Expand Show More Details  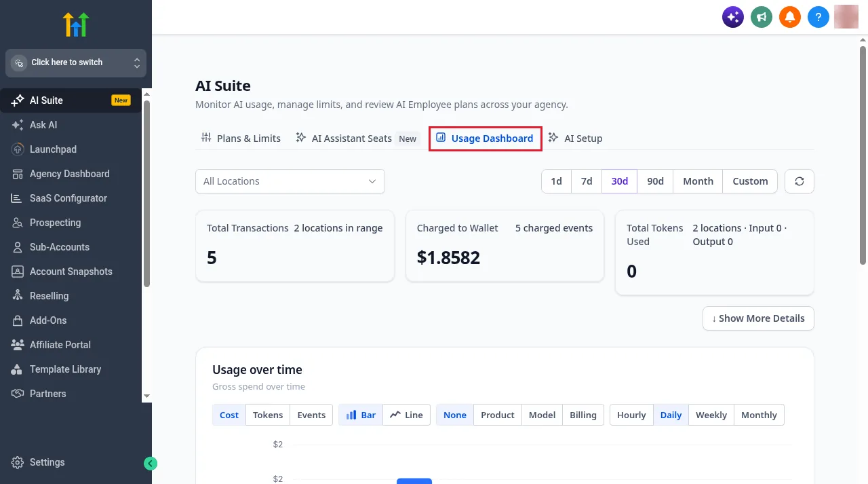[758, 318]
